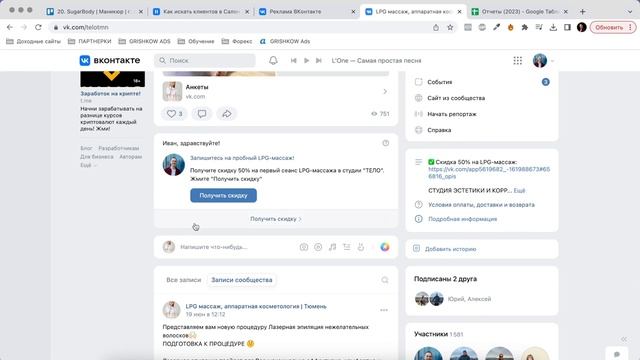Open browser downloads icon
The image size is (640, 360).
(x=553, y=27)
